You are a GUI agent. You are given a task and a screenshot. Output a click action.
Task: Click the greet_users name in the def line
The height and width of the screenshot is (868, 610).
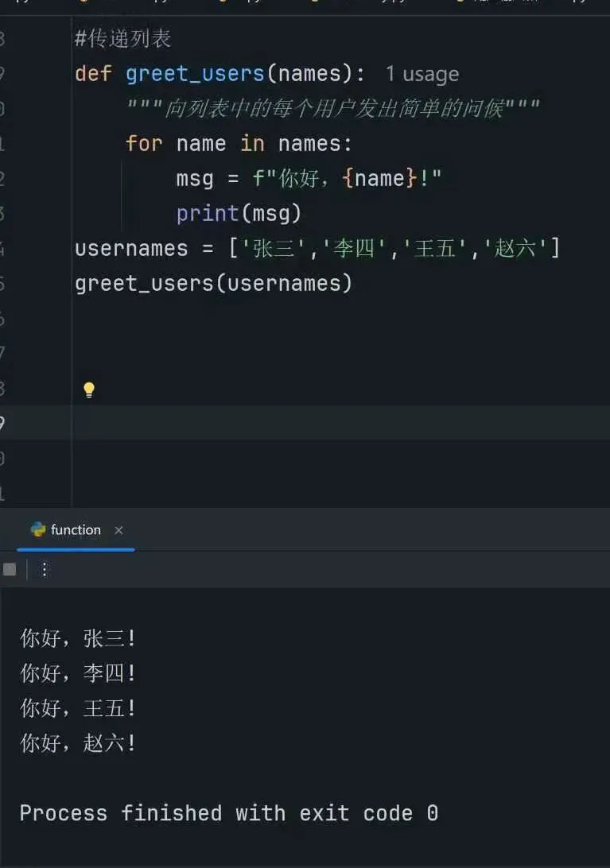(x=195, y=74)
